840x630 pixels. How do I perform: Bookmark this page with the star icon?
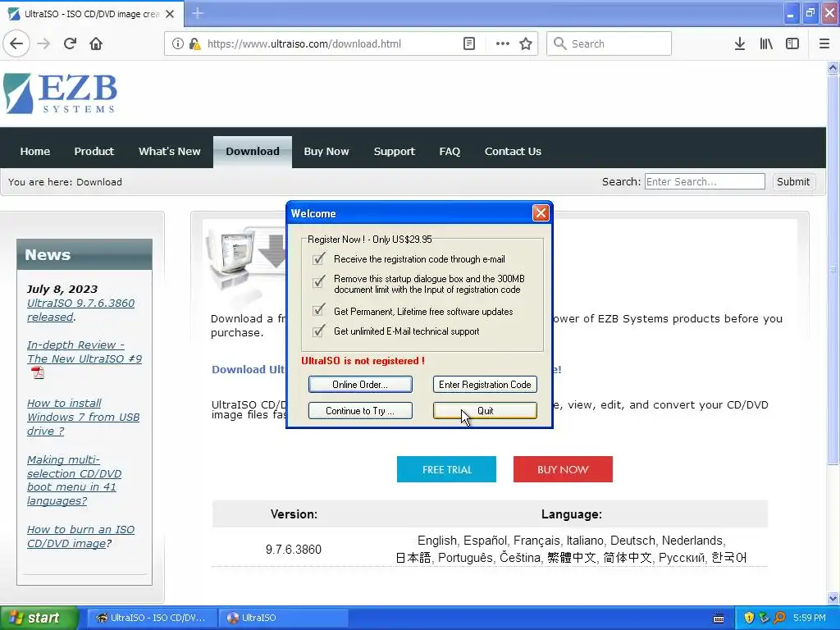pyautogui.click(x=526, y=43)
